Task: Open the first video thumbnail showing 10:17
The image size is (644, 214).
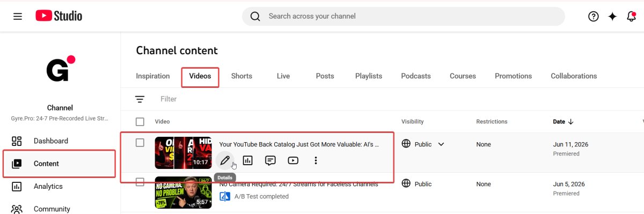Action: coord(183,153)
